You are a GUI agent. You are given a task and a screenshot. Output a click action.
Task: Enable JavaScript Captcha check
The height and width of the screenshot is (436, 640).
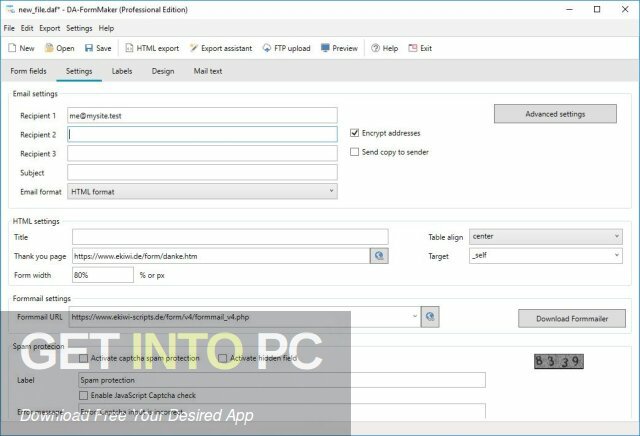(84, 396)
